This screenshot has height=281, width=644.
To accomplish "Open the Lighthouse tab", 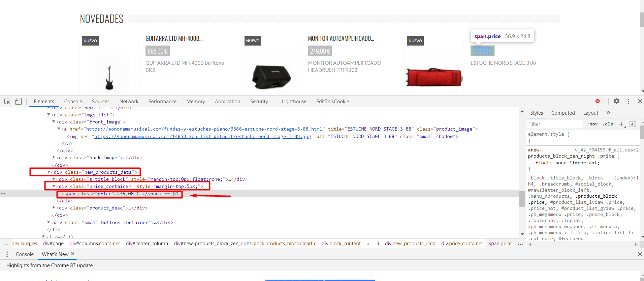I will tap(294, 101).
